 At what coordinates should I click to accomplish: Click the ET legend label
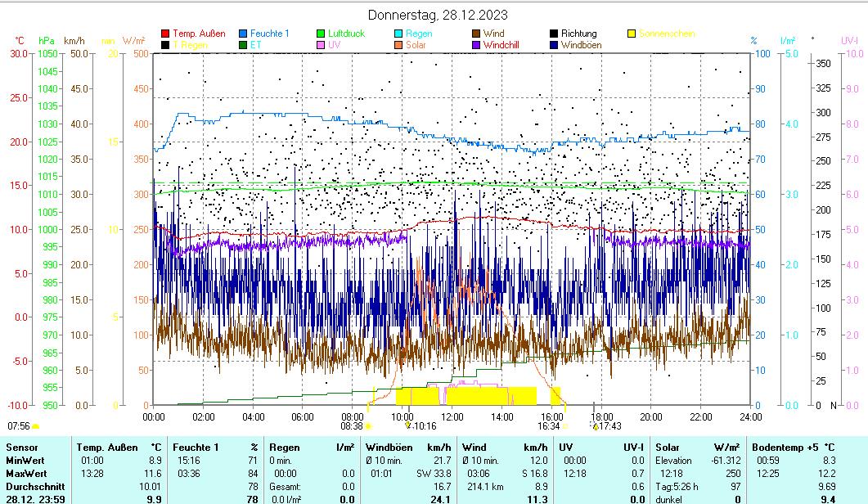click(256, 45)
